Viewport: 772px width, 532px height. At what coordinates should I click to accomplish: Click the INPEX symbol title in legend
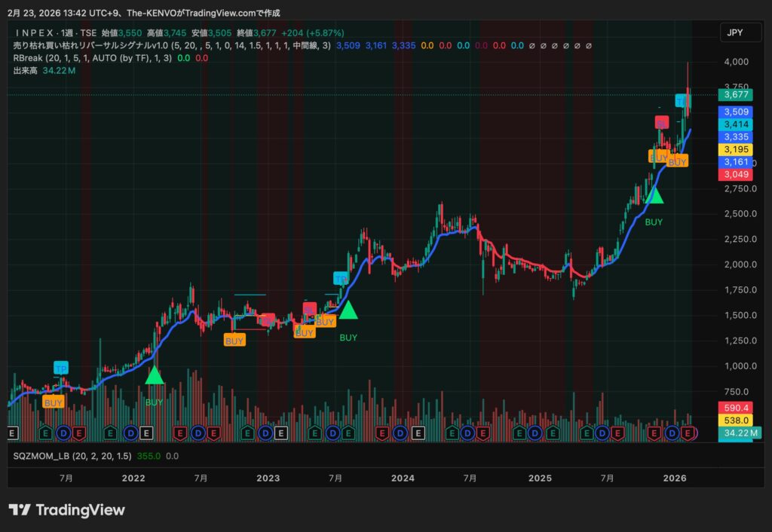(56, 33)
